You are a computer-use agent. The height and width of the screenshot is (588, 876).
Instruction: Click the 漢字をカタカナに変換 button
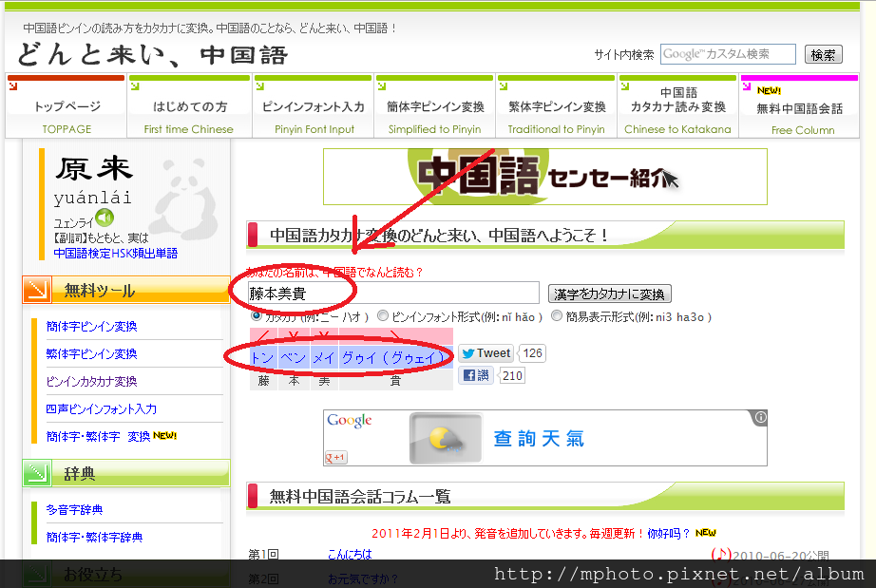point(610,294)
